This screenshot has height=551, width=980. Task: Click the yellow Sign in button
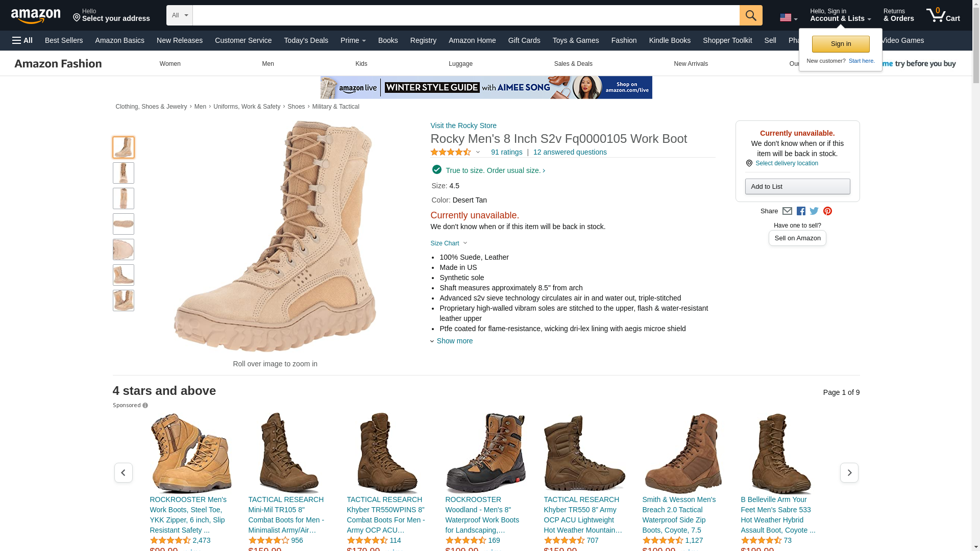[840, 44]
